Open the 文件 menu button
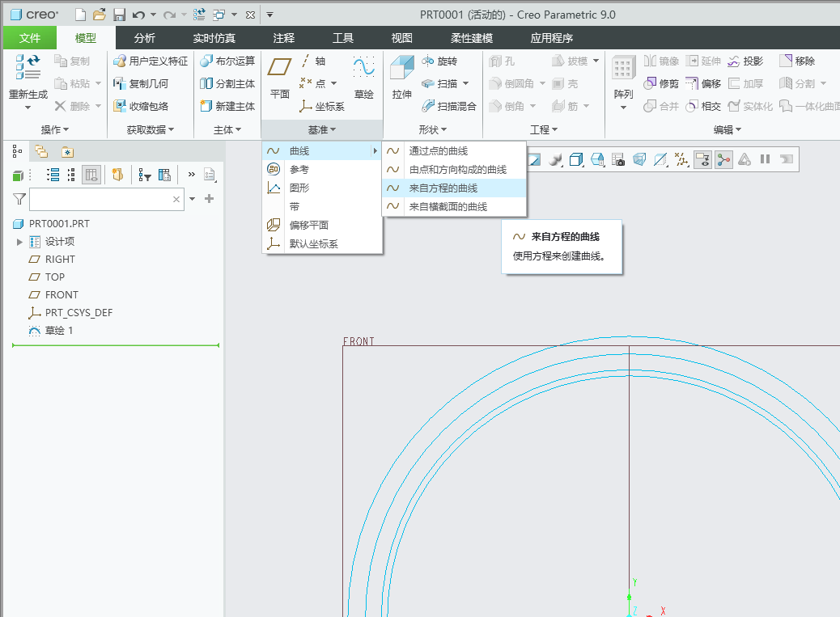Screen dimensions: 840x617 pos(29,38)
